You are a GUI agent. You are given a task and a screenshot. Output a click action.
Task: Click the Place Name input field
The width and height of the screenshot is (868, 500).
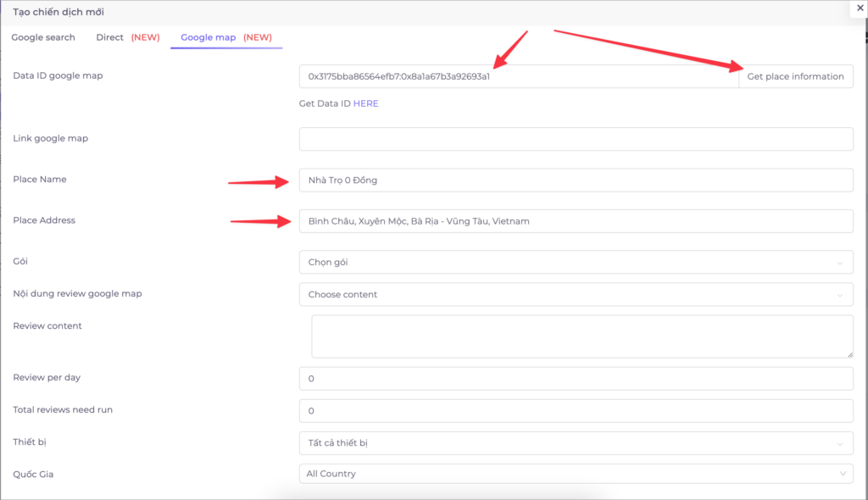click(576, 180)
